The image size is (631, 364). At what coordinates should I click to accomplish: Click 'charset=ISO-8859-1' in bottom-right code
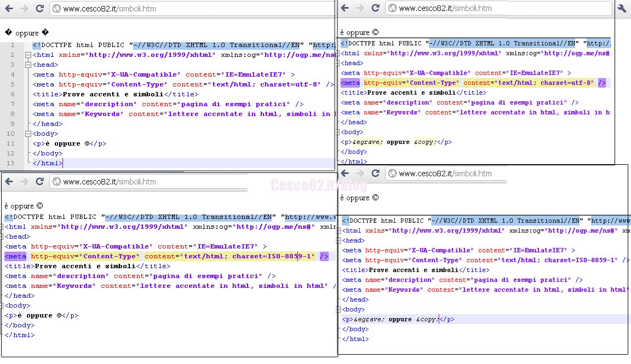click(x=578, y=260)
